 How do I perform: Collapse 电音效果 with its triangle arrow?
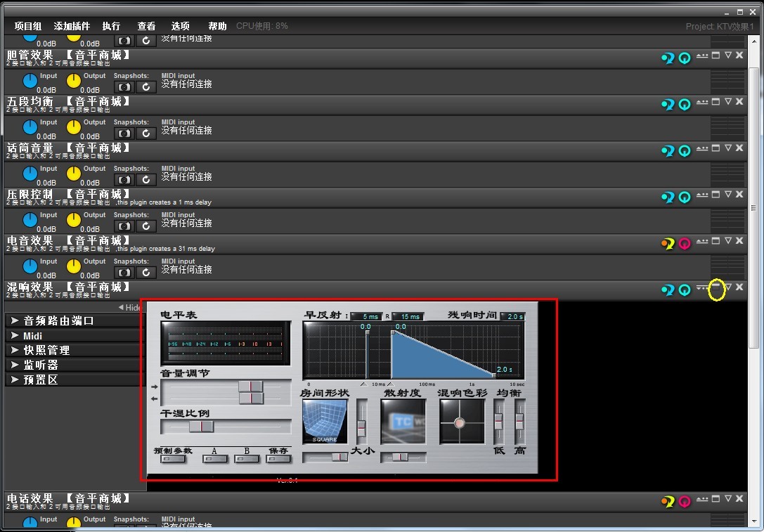coord(728,240)
